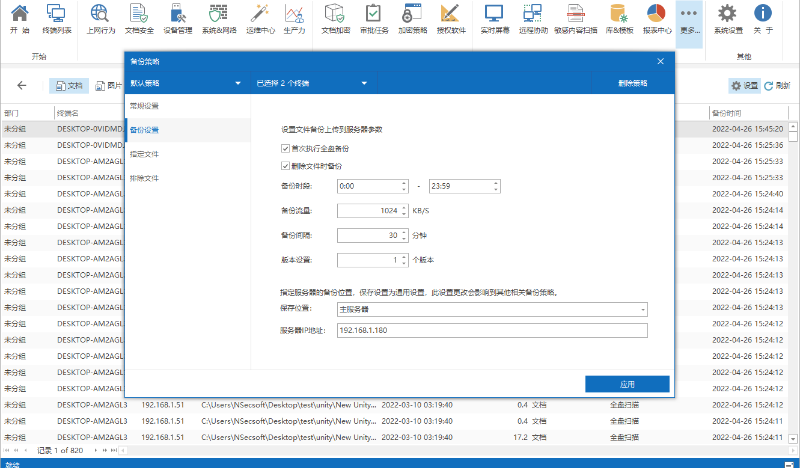Switch to 常规设置 settings tab
Screen dimensions: 800x468
[x=144, y=105]
